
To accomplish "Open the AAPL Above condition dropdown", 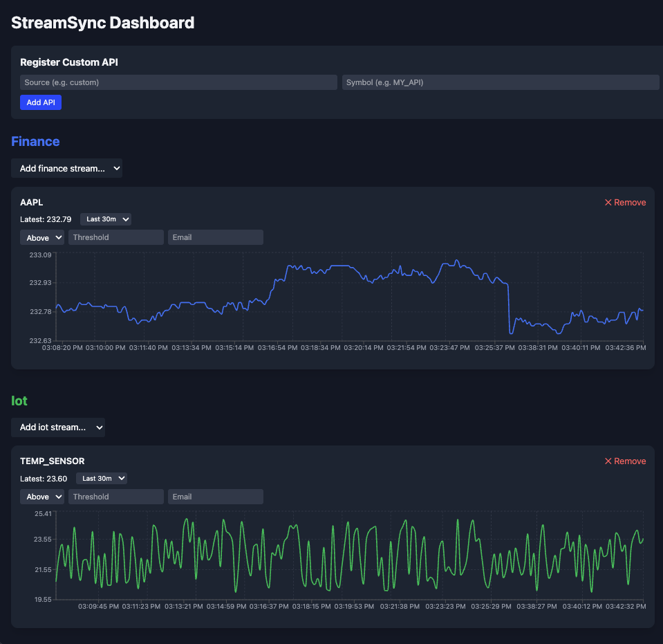I will [42, 238].
